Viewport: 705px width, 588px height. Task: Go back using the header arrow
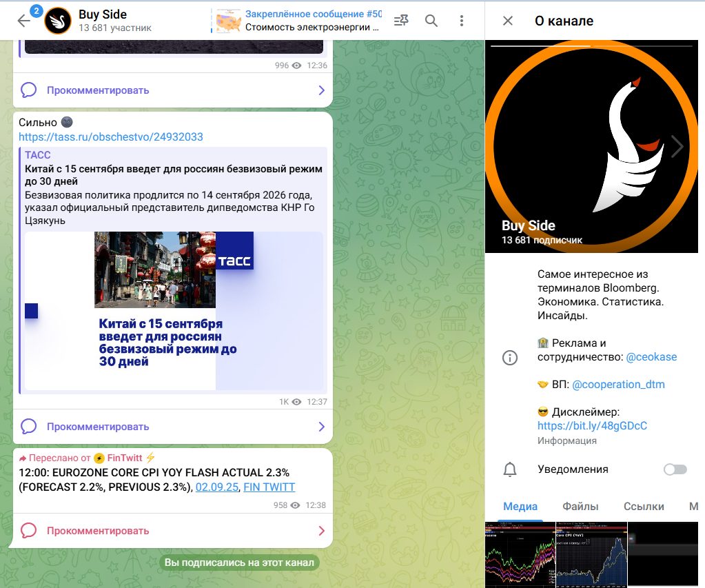(23, 21)
